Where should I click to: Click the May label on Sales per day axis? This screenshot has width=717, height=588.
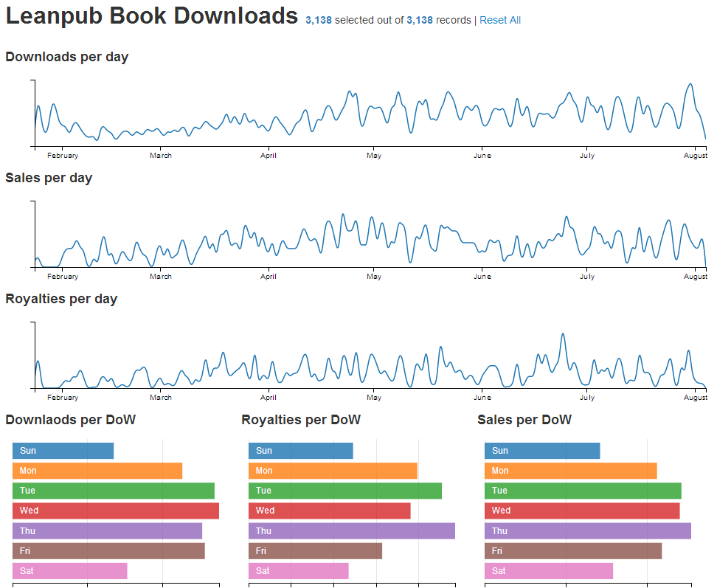(x=374, y=276)
